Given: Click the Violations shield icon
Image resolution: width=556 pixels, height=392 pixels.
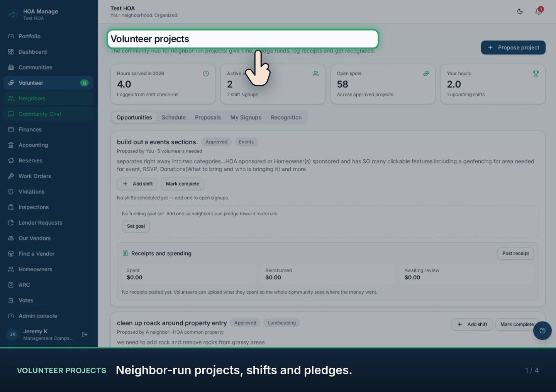Looking at the screenshot, I should coord(11,191).
